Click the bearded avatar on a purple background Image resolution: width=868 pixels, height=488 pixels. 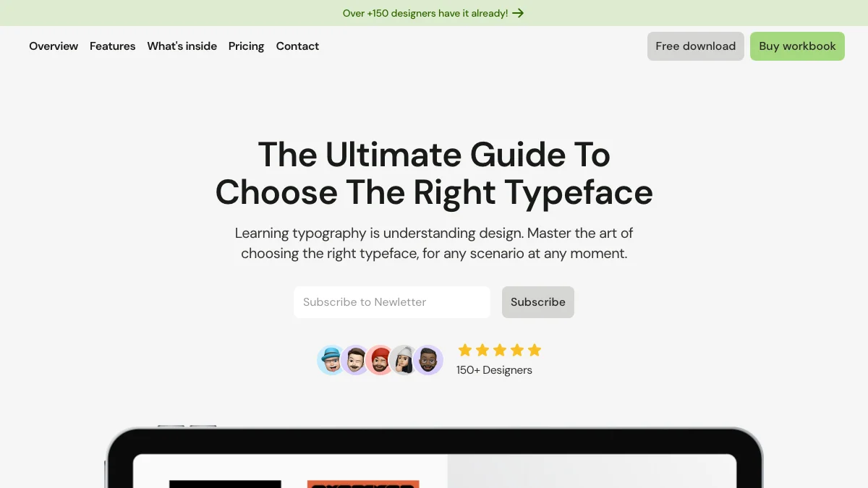(x=356, y=360)
